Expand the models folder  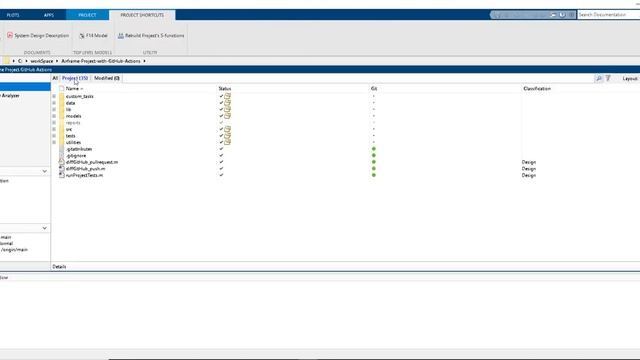(x=54, y=116)
